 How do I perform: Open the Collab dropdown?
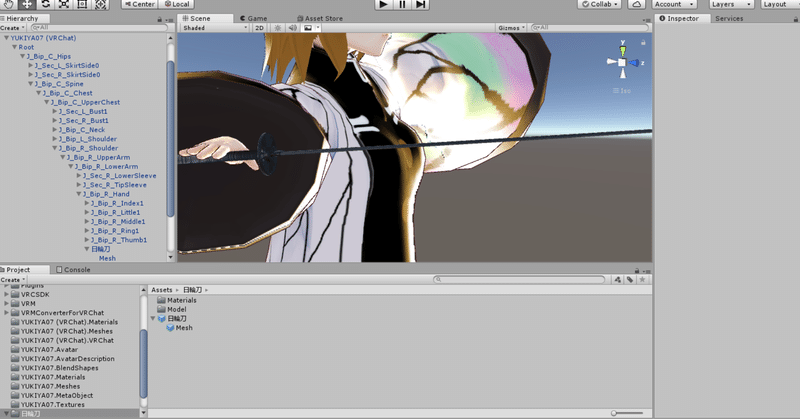599,4
